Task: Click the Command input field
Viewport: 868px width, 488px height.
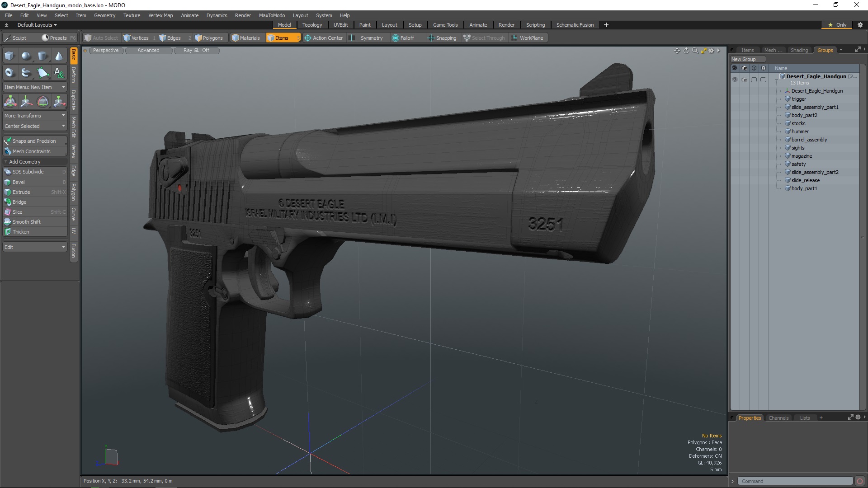Action: pyautogui.click(x=795, y=481)
